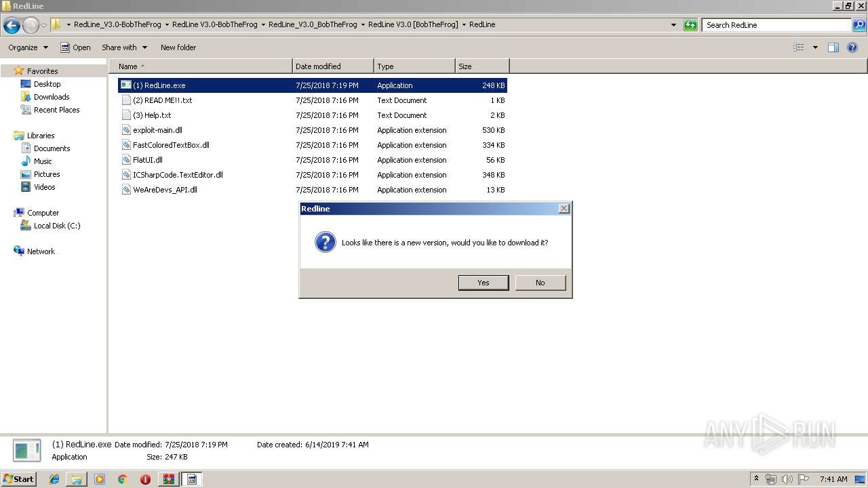Viewport: 868px width, 488px height.
Task: Select ICSharpCode.TextEditor.dll file
Action: point(313,175)
